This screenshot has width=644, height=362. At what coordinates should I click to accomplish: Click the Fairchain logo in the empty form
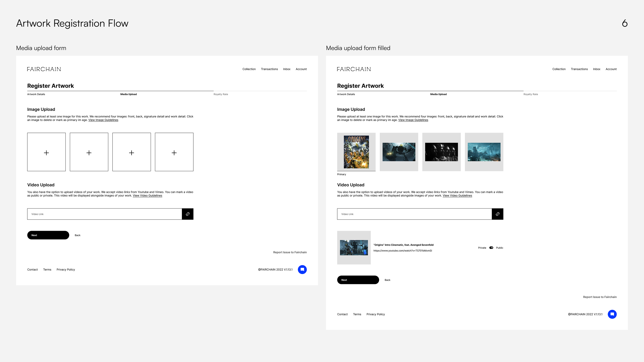(44, 69)
